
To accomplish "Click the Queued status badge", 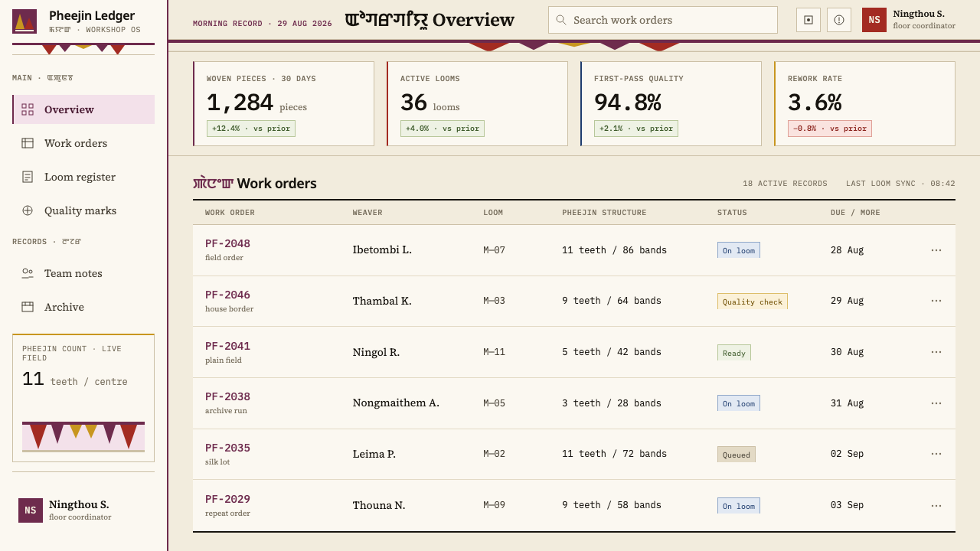I will 737,455.
